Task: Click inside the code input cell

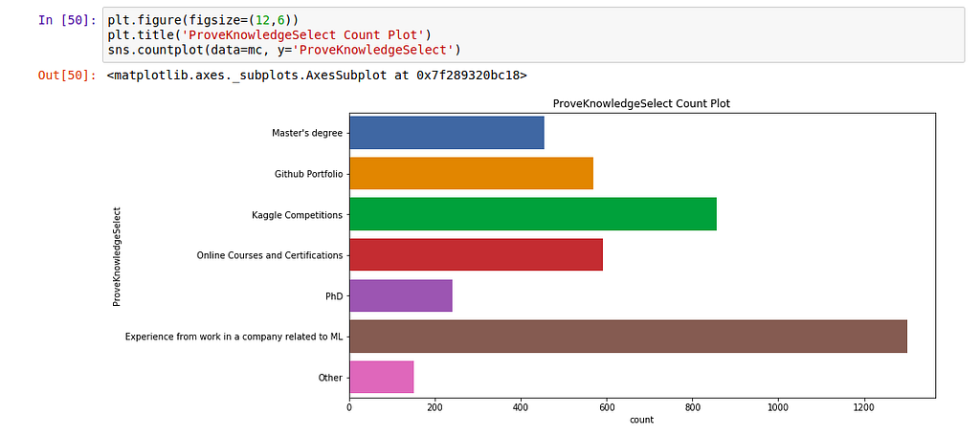Action: (534, 35)
